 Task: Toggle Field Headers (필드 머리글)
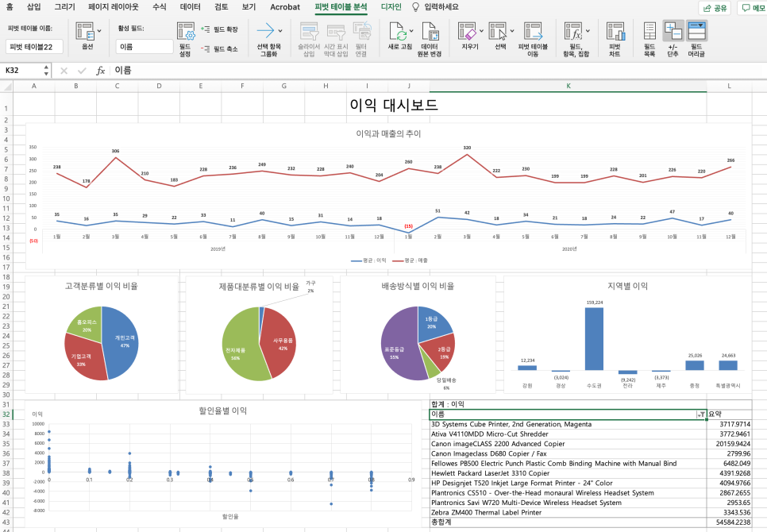696,31
